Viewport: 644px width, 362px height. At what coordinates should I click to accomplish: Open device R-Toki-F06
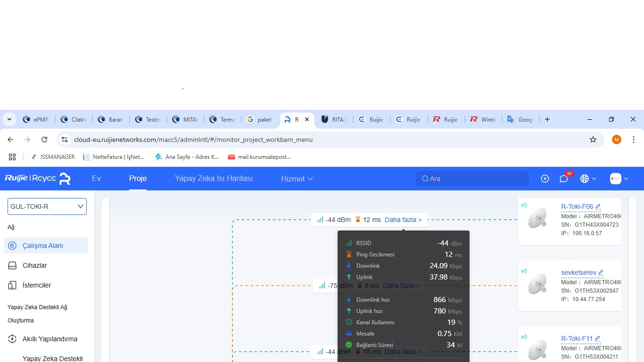[577, 206]
